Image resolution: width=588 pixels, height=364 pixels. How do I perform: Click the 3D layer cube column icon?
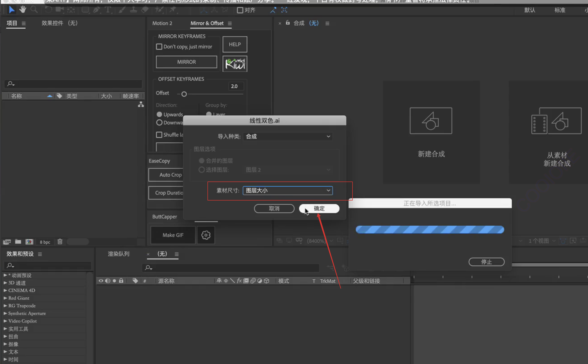tap(266, 281)
